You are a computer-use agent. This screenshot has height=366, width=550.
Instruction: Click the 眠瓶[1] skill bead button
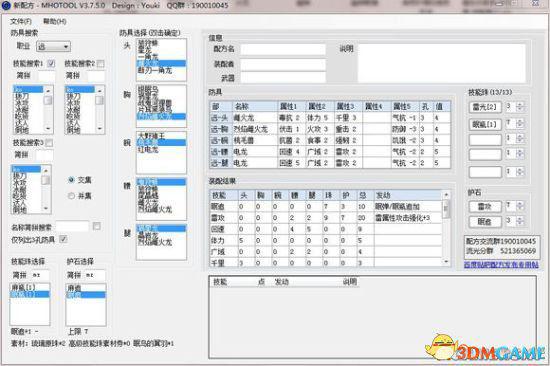coord(485,124)
